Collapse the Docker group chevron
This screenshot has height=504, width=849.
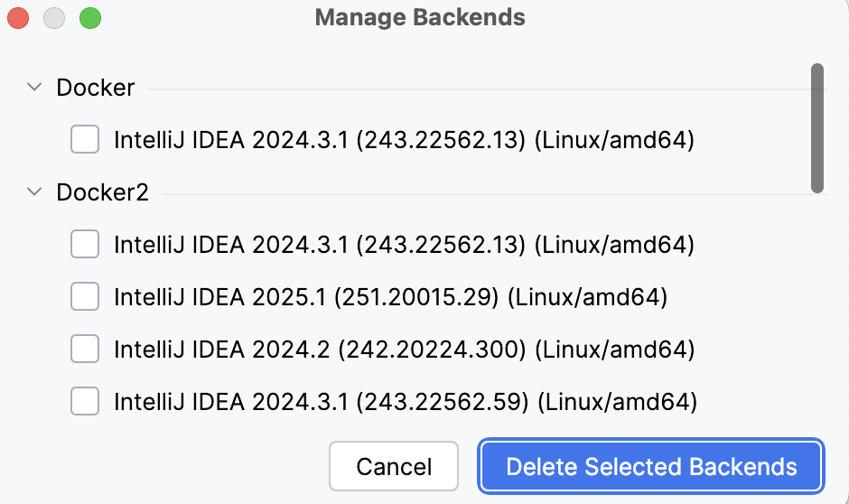click(34, 88)
